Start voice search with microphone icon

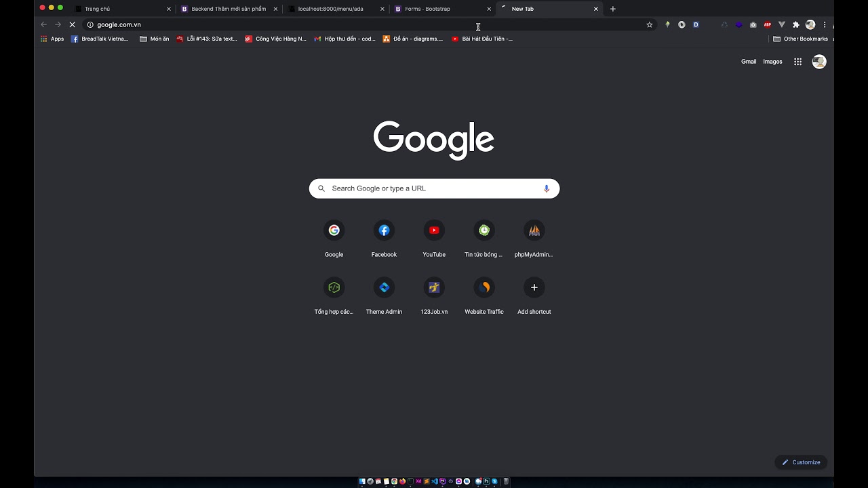click(547, 188)
